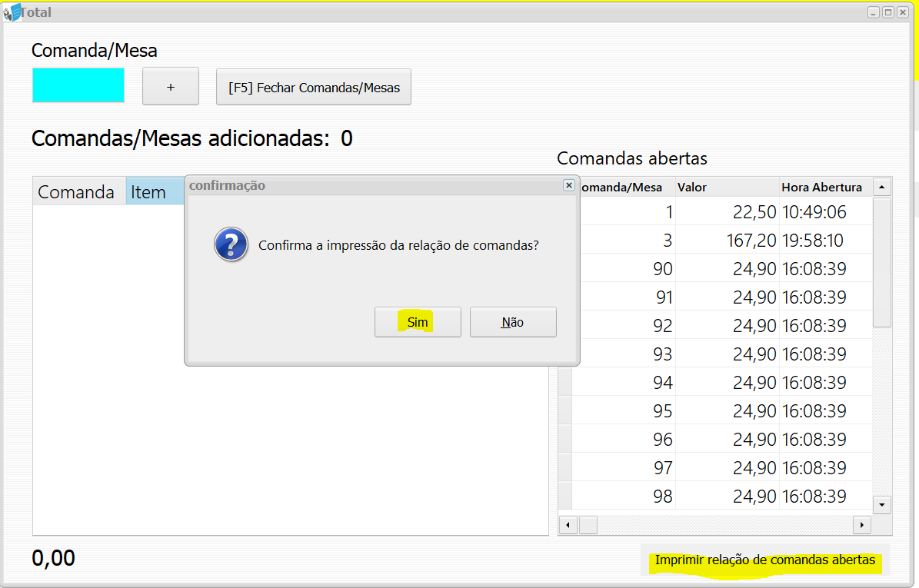Screen dimensions: 919x588
Task: Minimize the Total window
Action: (x=874, y=12)
